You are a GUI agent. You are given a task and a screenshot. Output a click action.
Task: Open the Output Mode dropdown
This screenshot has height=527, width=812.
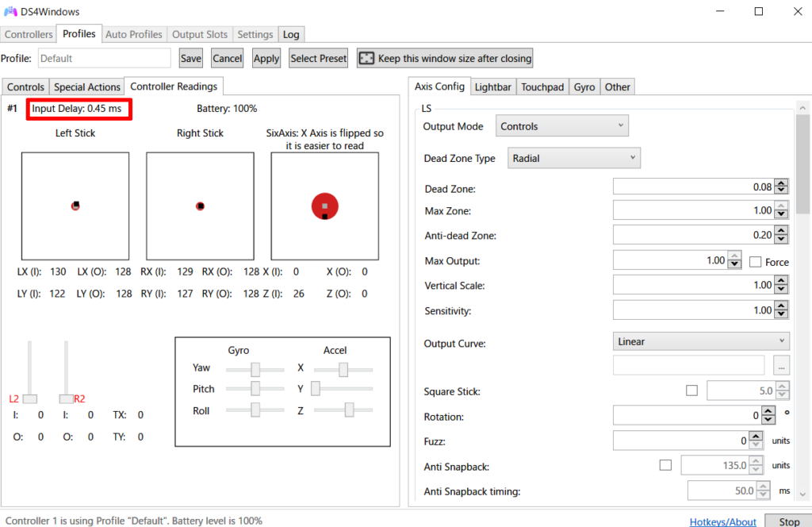[x=561, y=126]
